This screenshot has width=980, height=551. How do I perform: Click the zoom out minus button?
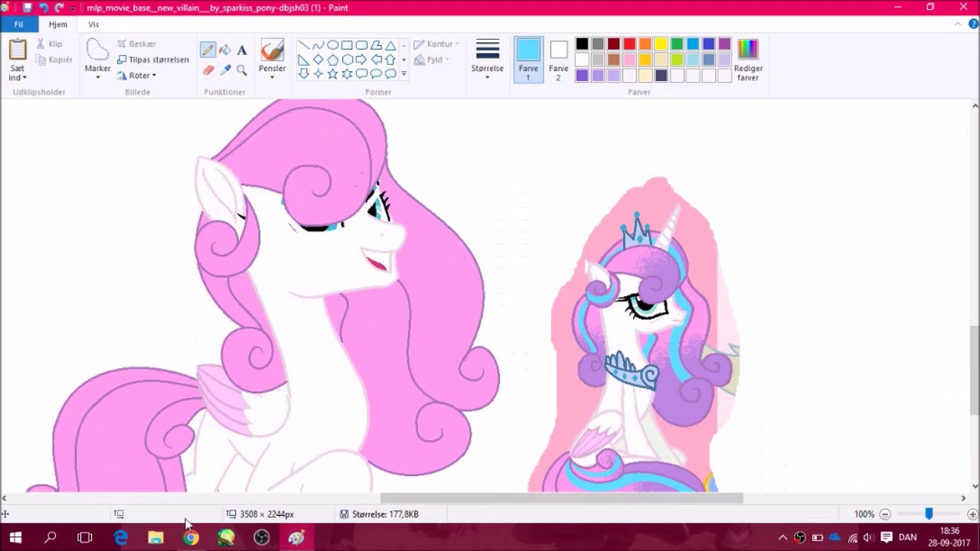[x=885, y=514]
